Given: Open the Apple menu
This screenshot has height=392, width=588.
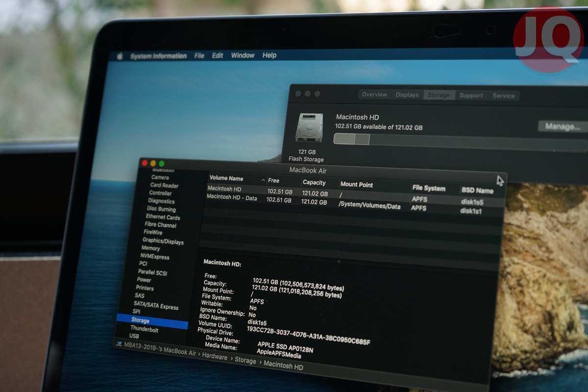Looking at the screenshot, I should coord(120,56).
